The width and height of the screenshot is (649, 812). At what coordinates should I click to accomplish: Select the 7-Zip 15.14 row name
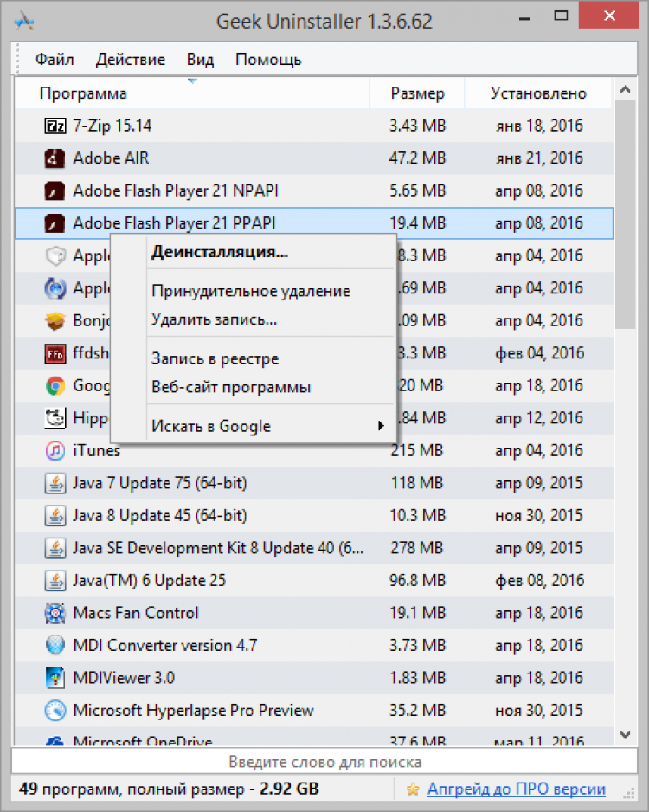(112, 126)
